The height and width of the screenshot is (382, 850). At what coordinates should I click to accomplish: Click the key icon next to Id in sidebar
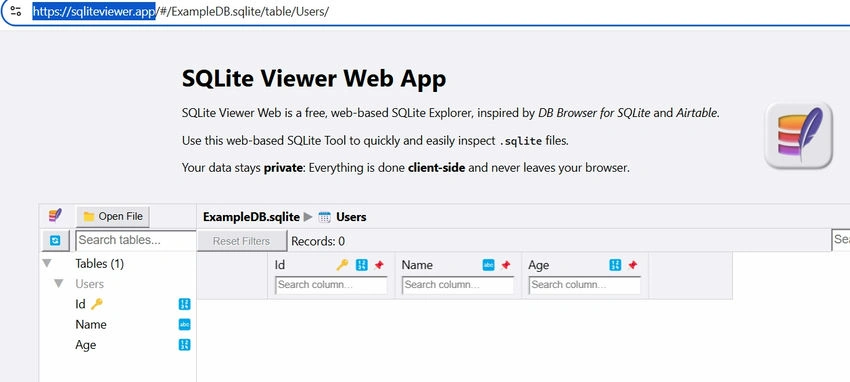(96, 304)
